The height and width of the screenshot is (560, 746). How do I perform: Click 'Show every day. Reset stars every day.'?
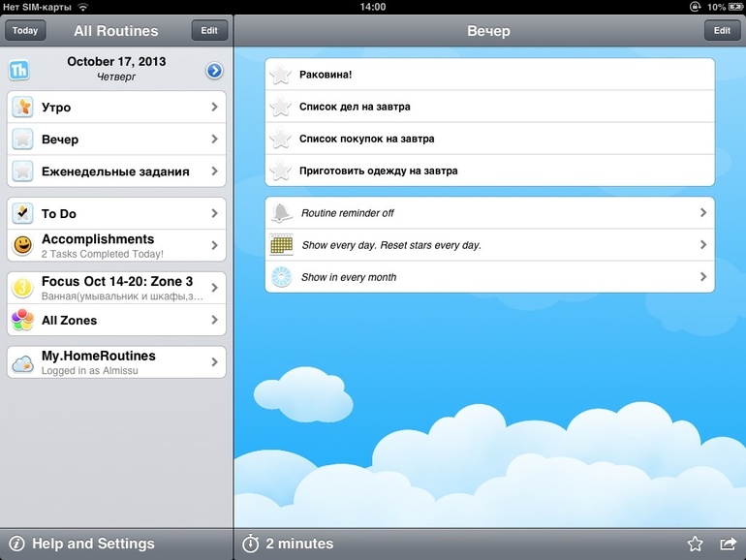click(391, 245)
